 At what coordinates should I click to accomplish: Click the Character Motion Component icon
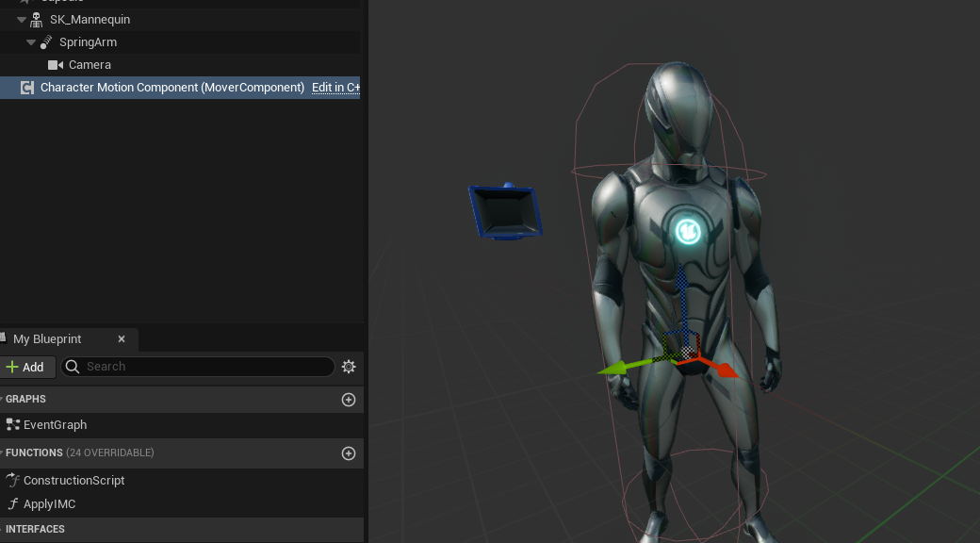[27, 87]
